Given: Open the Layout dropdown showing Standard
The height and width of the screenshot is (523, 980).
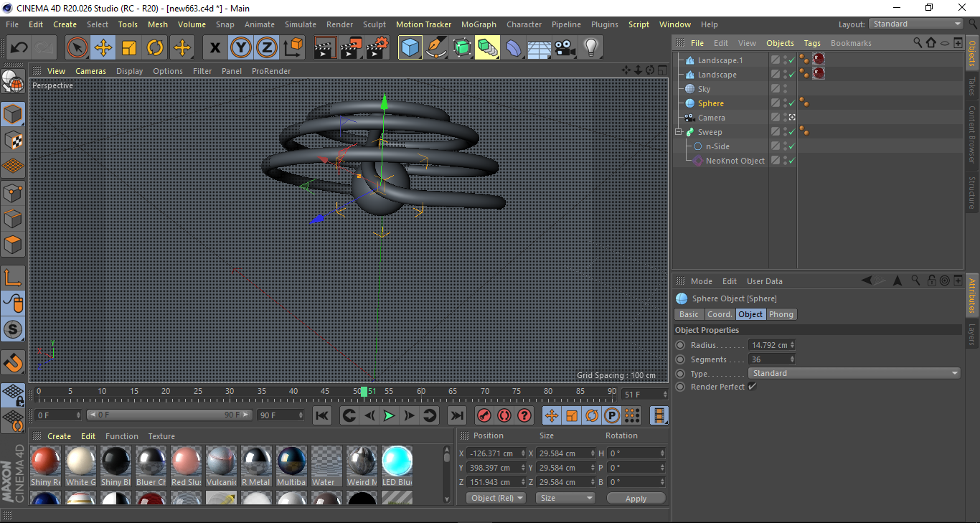Looking at the screenshot, I should (x=915, y=24).
